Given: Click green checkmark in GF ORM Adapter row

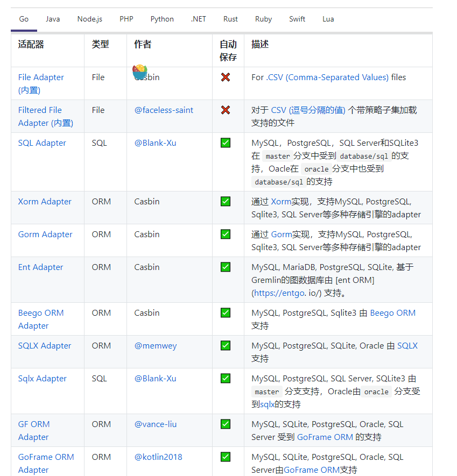Looking at the screenshot, I should click(x=226, y=424).
